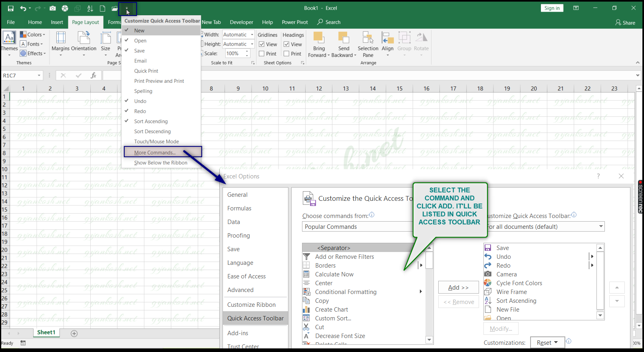Choose Show Below the Ribbon
The height and width of the screenshot is (352, 644).
pyautogui.click(x=161, y=163)
